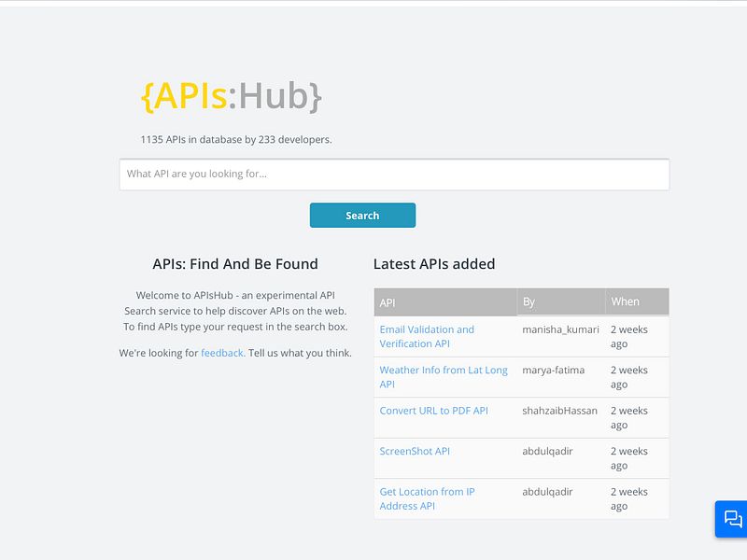Click the APIs: Find And Be Found heading
This screenshot has height=560, width=747.
(235, 264)
